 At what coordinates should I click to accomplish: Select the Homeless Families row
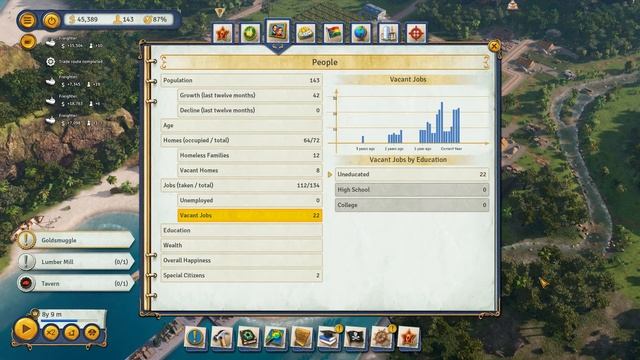pos(250,156)
